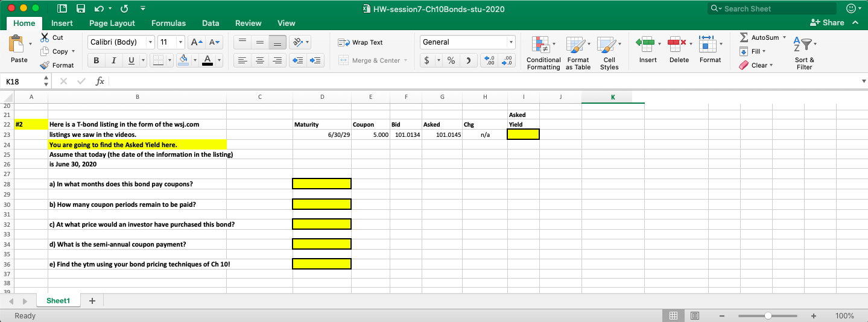This screenshot has width=868, height=322.
Task: Switch to the View tab
Action: point(286,23)
